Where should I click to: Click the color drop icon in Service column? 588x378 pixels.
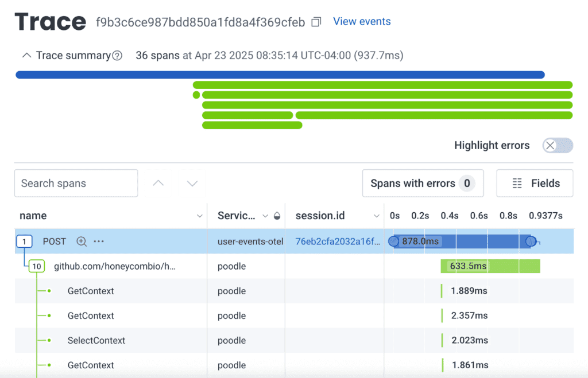277,216
